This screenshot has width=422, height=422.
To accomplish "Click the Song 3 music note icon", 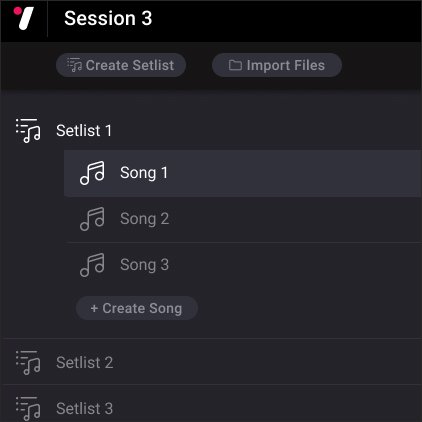I will pos(92,265).
